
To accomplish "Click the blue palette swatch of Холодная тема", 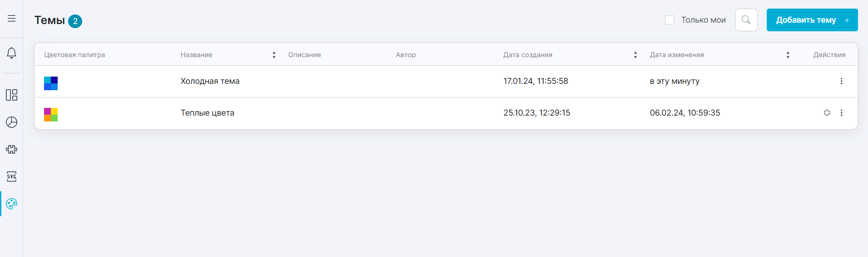I will pyautogui.click(x=51, y=83).
